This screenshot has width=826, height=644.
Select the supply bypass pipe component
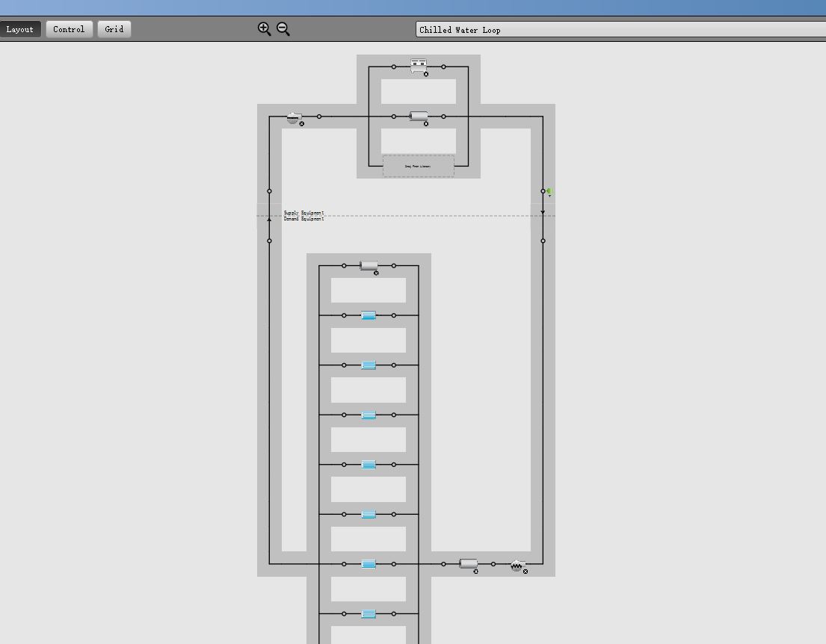click(419, 116)
